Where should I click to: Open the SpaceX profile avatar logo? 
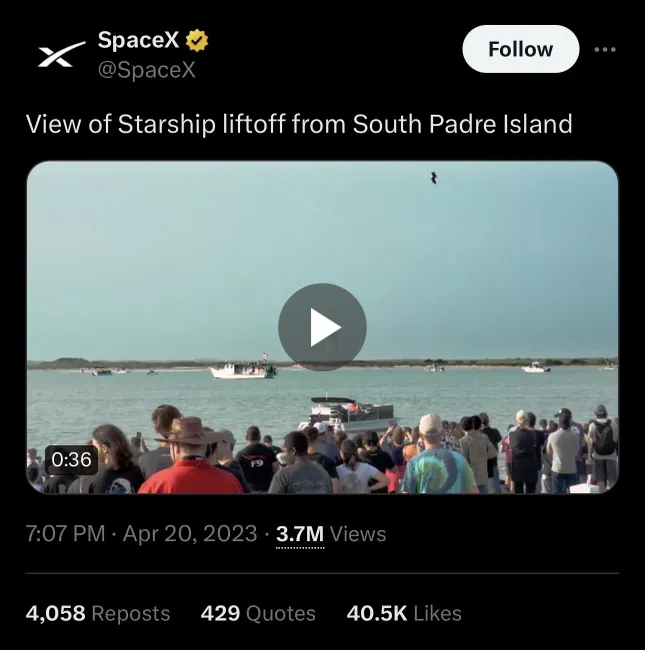62,55
